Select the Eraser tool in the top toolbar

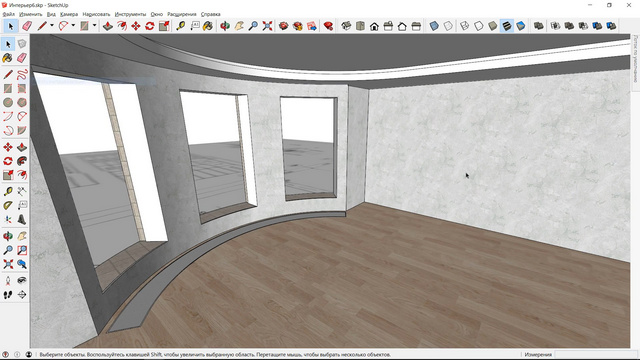pos(27,26)
